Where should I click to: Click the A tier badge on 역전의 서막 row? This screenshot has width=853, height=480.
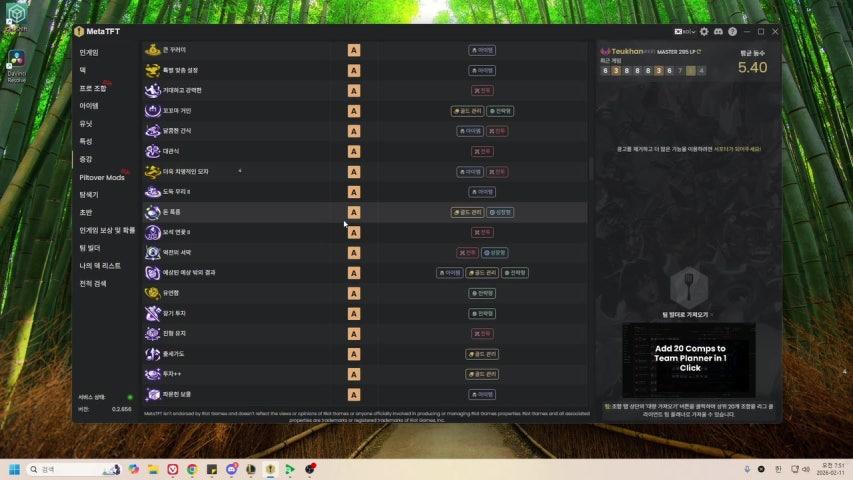(354, 253)
